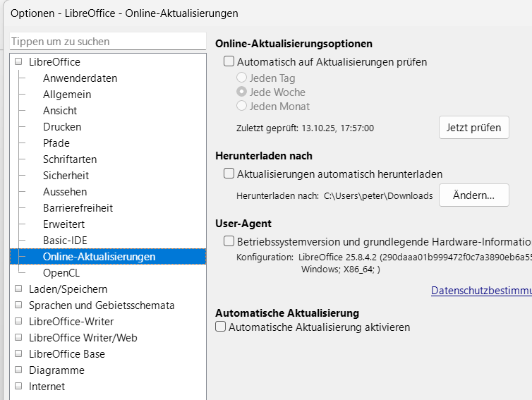Go to the Anwenderdaten settings page

80,78
